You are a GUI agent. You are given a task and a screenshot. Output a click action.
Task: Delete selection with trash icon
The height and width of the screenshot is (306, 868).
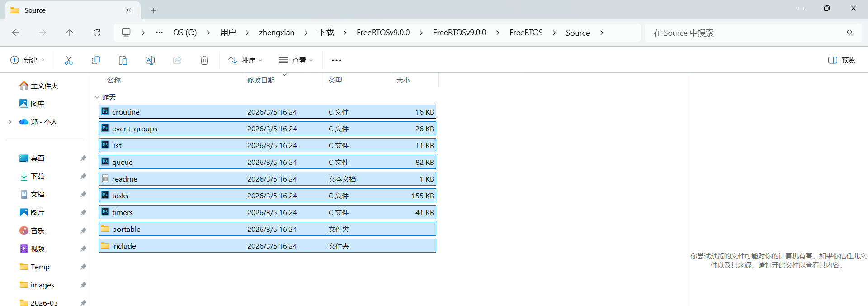(204, 60)
